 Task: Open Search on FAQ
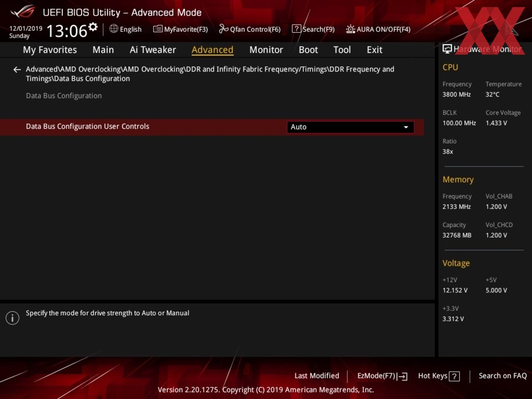(x=503, y=376)
